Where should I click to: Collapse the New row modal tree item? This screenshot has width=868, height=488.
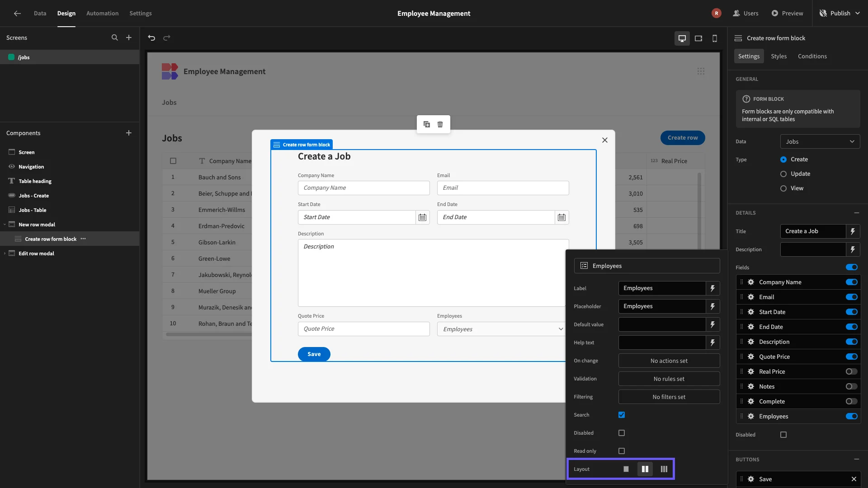(5, 225)
